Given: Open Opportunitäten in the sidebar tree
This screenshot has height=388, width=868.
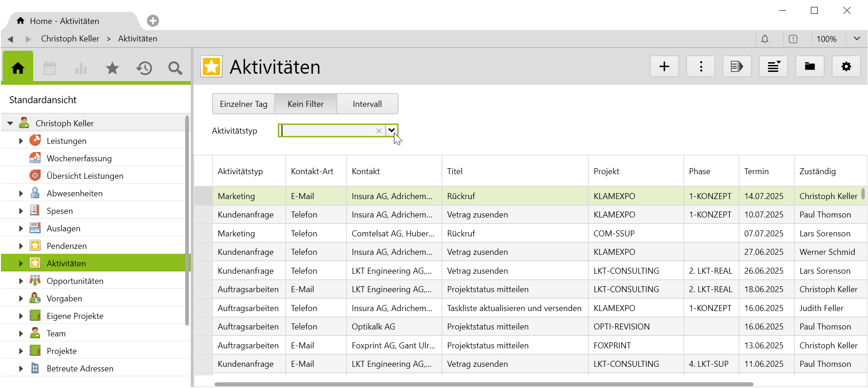Looking at the screenshot, I should 75,281.
